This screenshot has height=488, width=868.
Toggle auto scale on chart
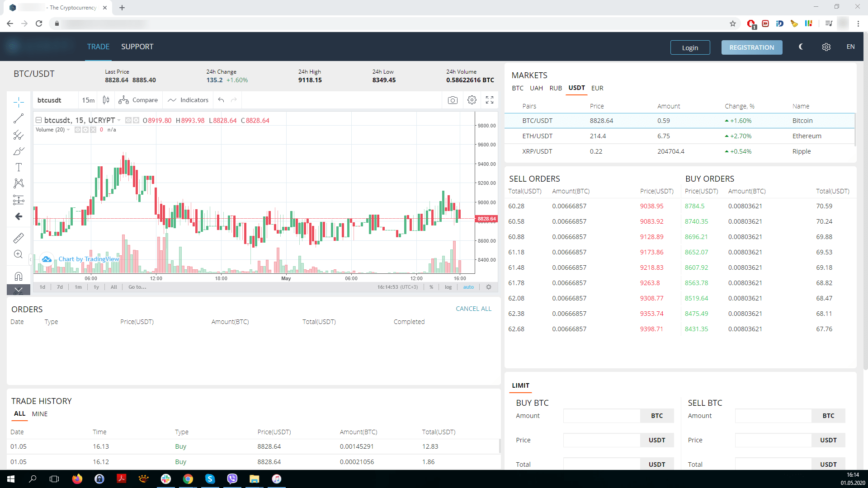tap(468, 287)
